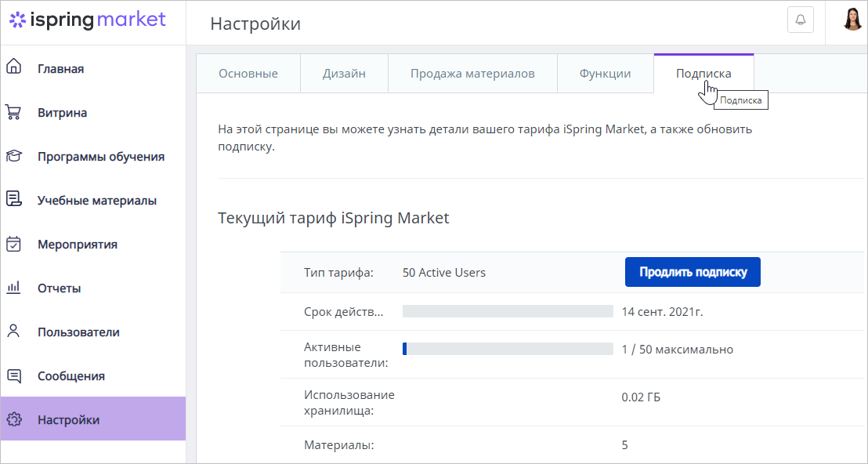Switch to the Основные tab
This screenshot has width=868, height=464.
(x=248, y=73)
